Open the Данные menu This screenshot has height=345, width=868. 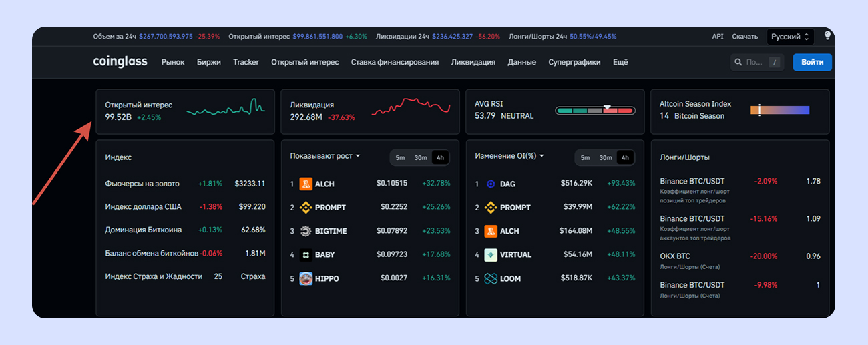pyautogui.click(x=521, y=62)
